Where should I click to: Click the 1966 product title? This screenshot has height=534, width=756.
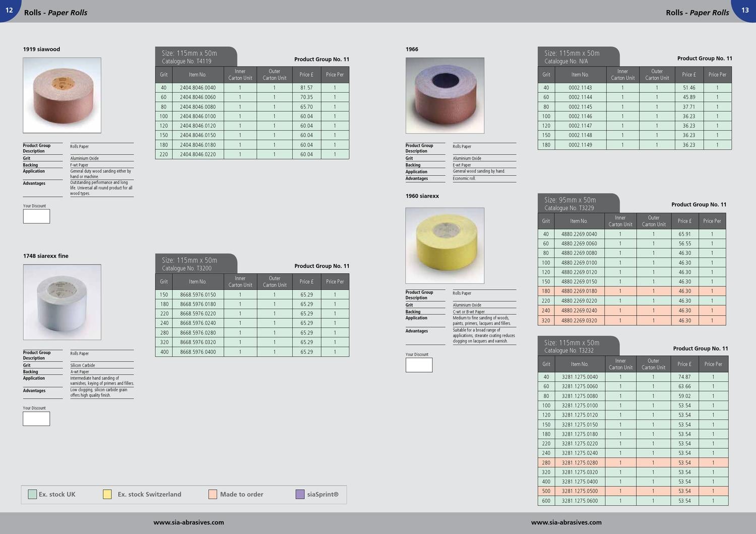click(x=412, y=49)
